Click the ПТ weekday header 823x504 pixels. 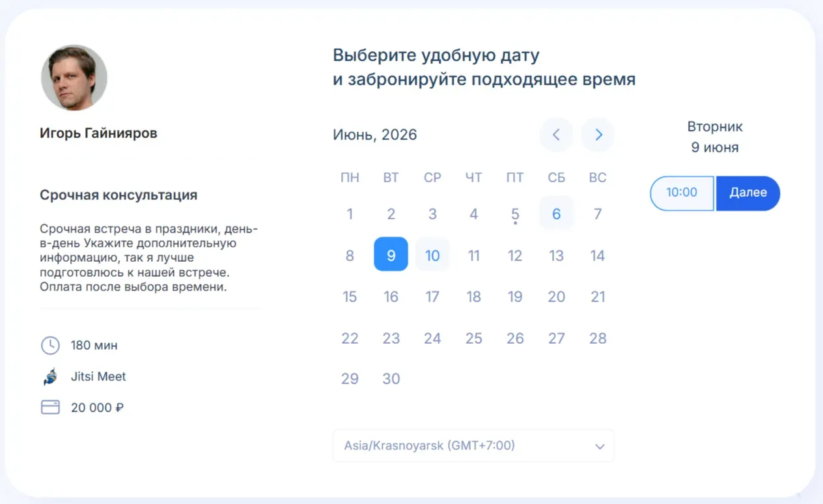click(515, 178)
